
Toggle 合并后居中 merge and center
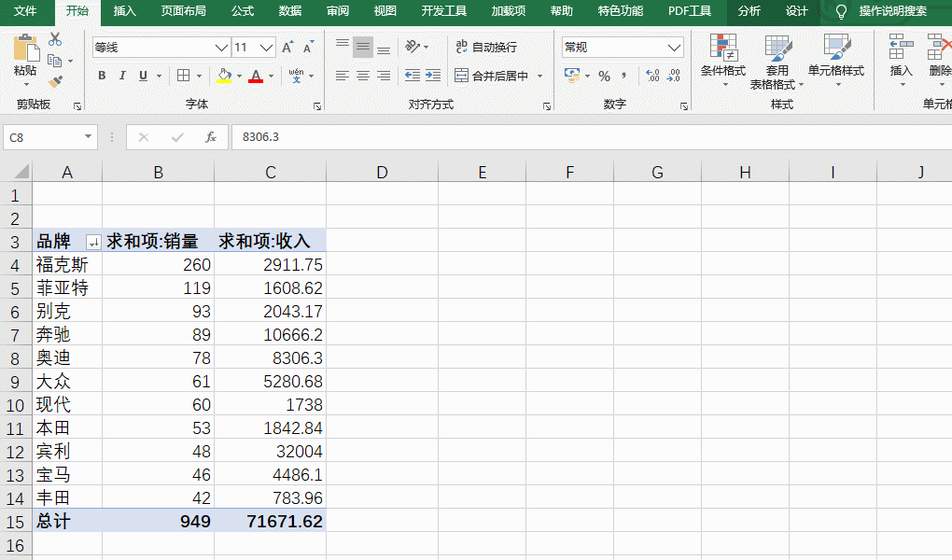492,76
